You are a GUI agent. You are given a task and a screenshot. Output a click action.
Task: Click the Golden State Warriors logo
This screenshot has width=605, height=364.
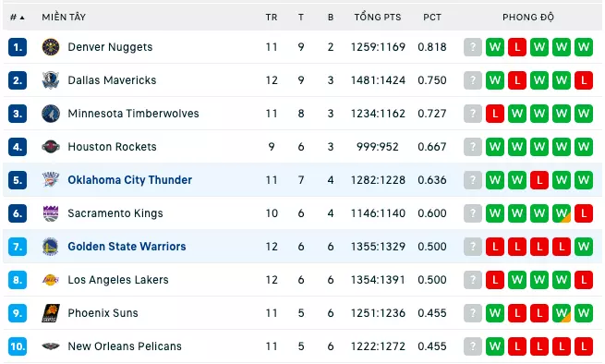coord(51,247)
